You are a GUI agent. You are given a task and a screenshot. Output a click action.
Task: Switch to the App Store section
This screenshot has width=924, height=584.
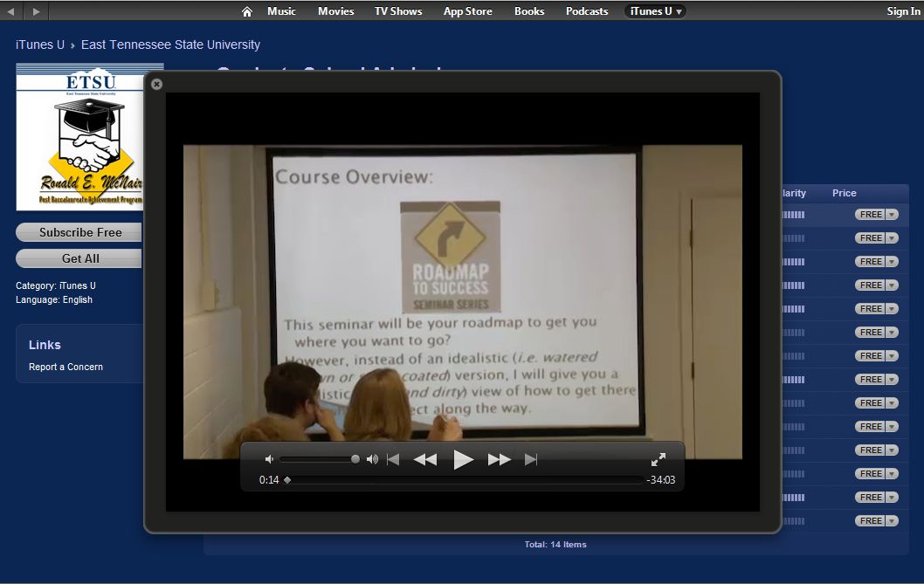[x=467, y=11]
